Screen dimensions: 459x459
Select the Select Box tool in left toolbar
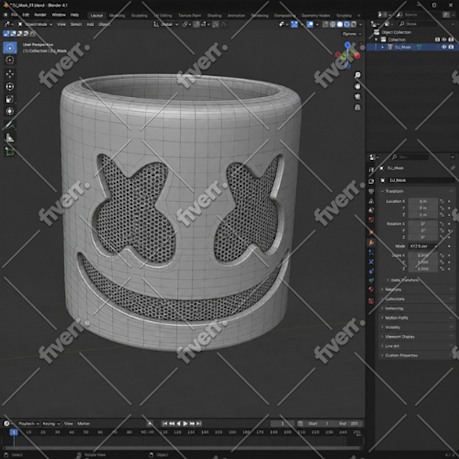click(10, 48)
